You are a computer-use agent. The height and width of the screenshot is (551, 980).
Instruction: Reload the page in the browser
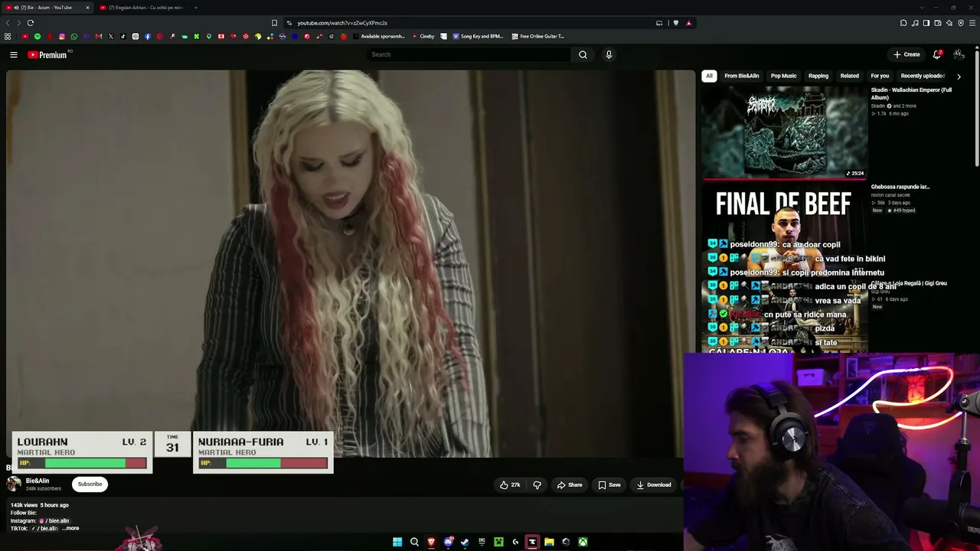[31, 23]
